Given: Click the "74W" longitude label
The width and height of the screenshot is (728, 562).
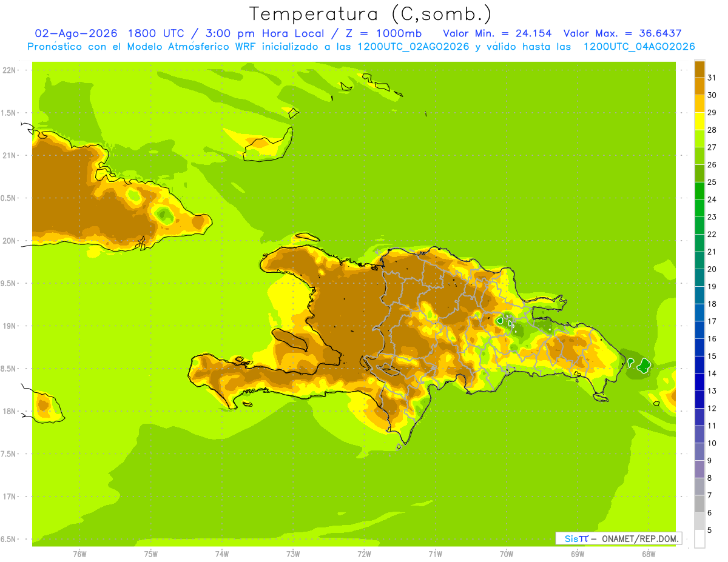Looking at the screenshot, I should [x=222, y=555].
